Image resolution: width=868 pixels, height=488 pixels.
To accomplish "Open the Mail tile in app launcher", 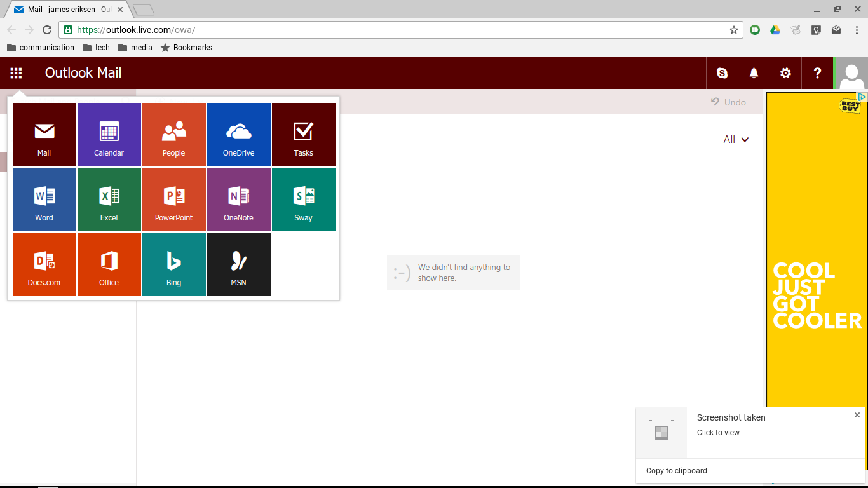I will click(x=44, y=135).
